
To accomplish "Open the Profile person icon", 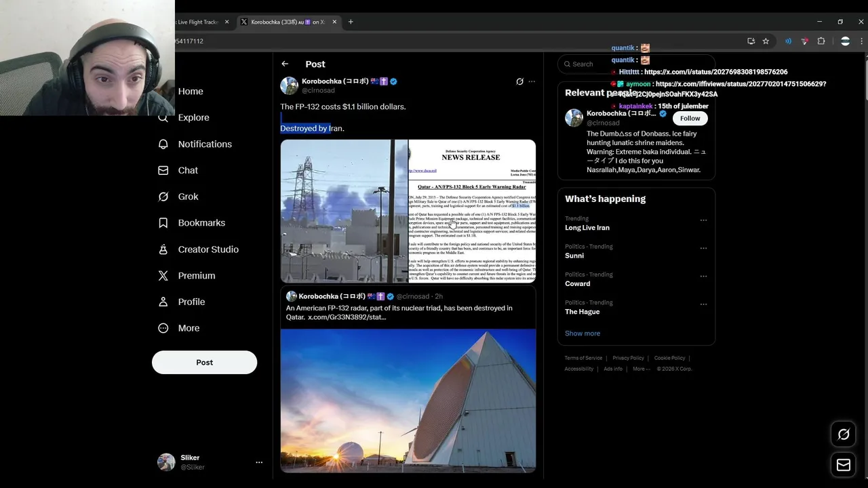I will tap(163, 302).
